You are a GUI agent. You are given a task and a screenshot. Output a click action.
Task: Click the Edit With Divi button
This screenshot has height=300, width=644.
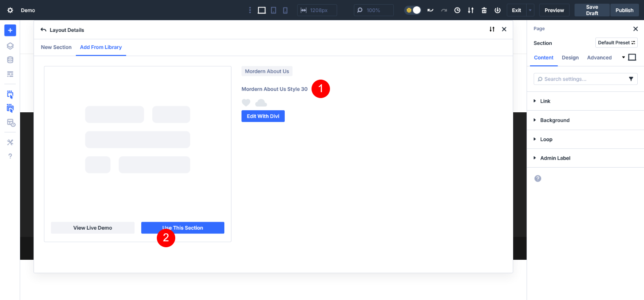point(263,116)
